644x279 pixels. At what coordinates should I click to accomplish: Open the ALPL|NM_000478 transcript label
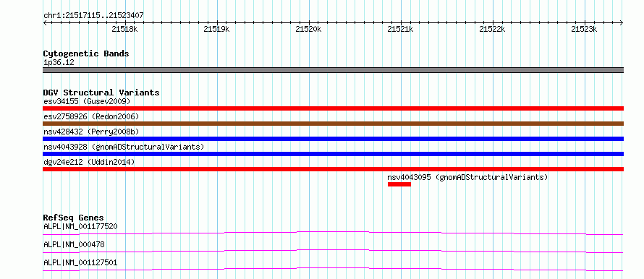[x=74, y=244]
